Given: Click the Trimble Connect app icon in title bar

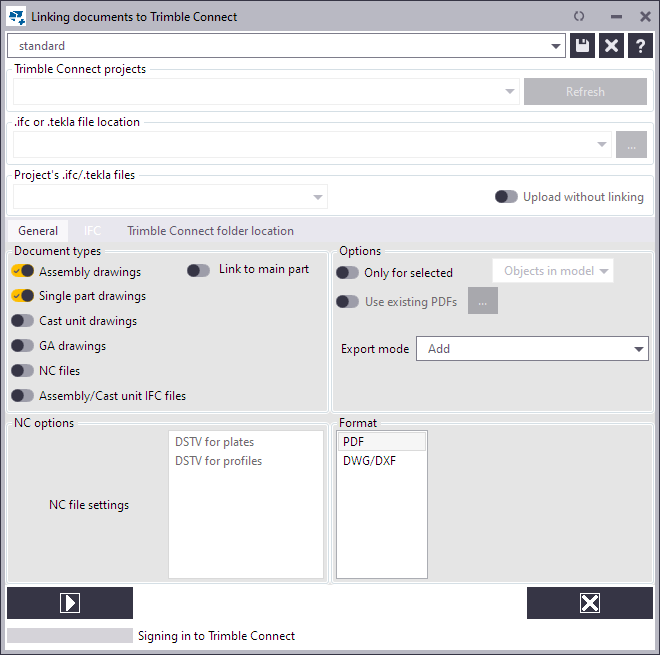Looking at the screenshot, I should (16, 17).
